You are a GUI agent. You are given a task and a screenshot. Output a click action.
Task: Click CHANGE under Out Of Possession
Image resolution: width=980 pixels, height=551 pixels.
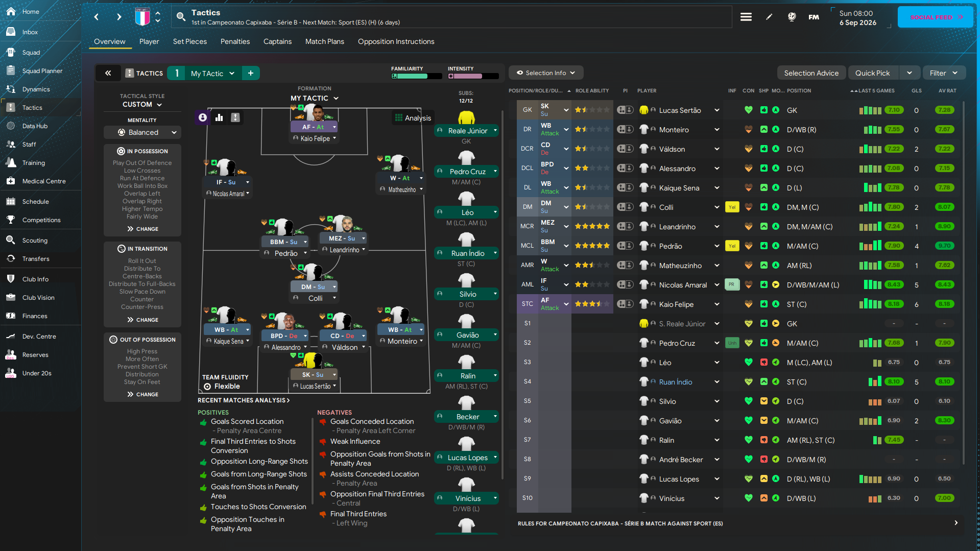coord(142,394)
